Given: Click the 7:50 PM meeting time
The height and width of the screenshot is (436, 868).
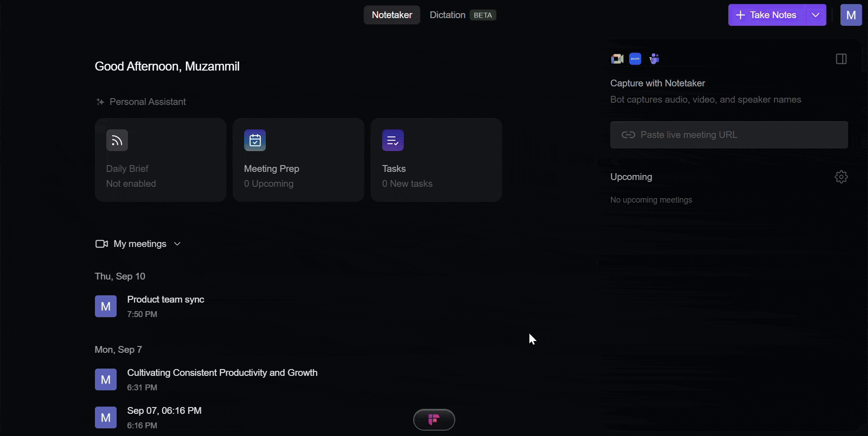Looking at the screenshot, I should click(142, 314).
